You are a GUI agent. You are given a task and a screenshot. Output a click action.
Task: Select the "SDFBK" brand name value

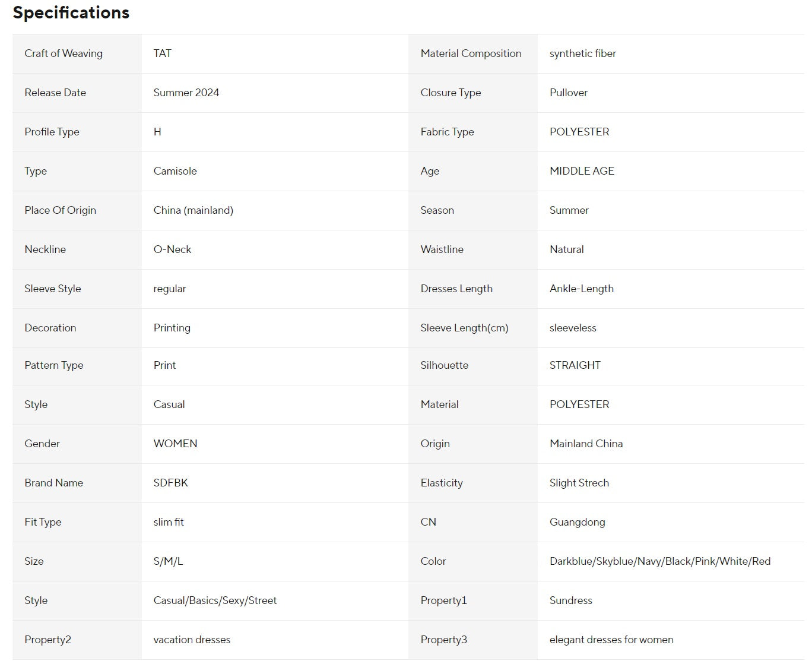point(171,483)
